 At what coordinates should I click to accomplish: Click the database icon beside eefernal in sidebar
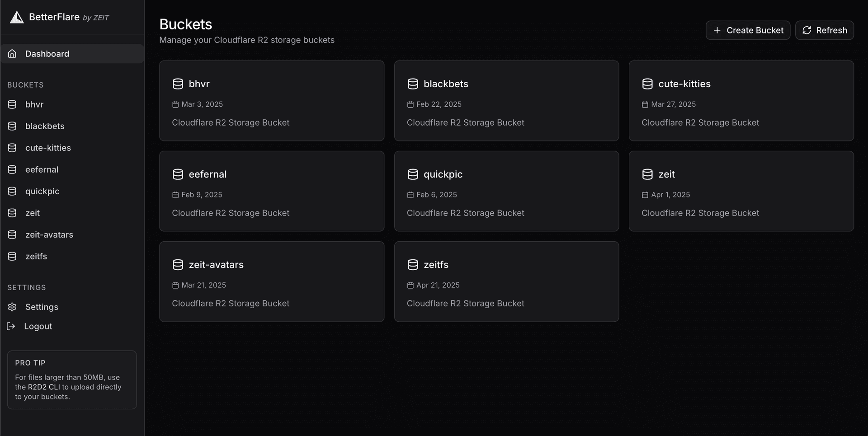click(12, 169)
